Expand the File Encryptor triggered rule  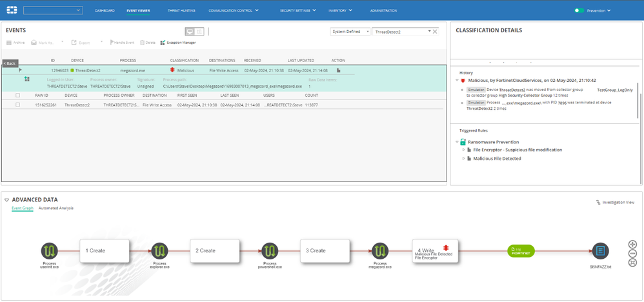pos(464,150)
